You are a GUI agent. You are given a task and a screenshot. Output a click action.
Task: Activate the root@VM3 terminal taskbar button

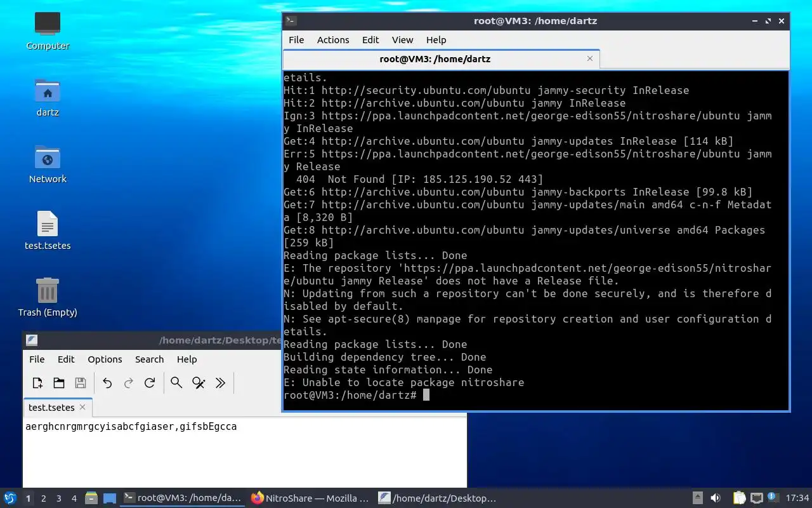[x=183, y=498]
